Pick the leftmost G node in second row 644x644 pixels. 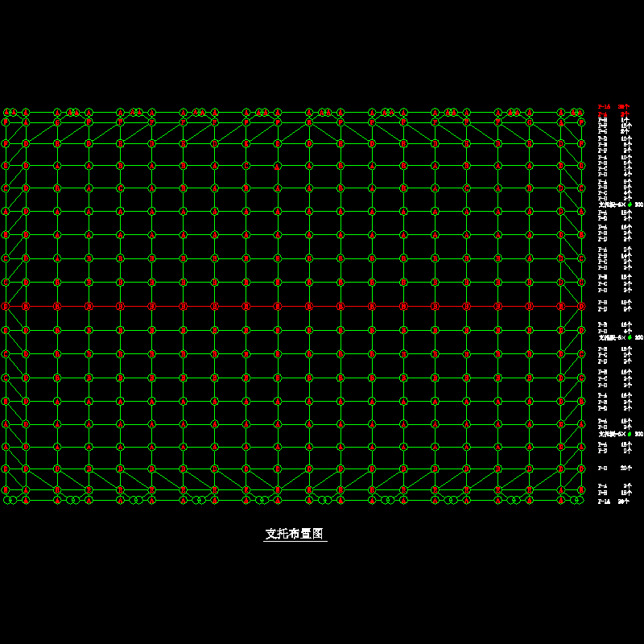click(x=57, y=122)
